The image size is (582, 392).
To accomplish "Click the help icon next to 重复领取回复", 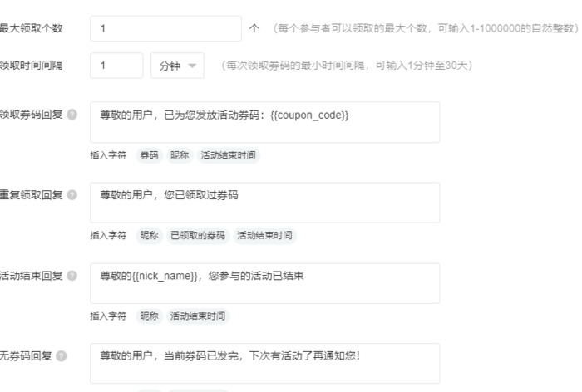I will 72,195.
